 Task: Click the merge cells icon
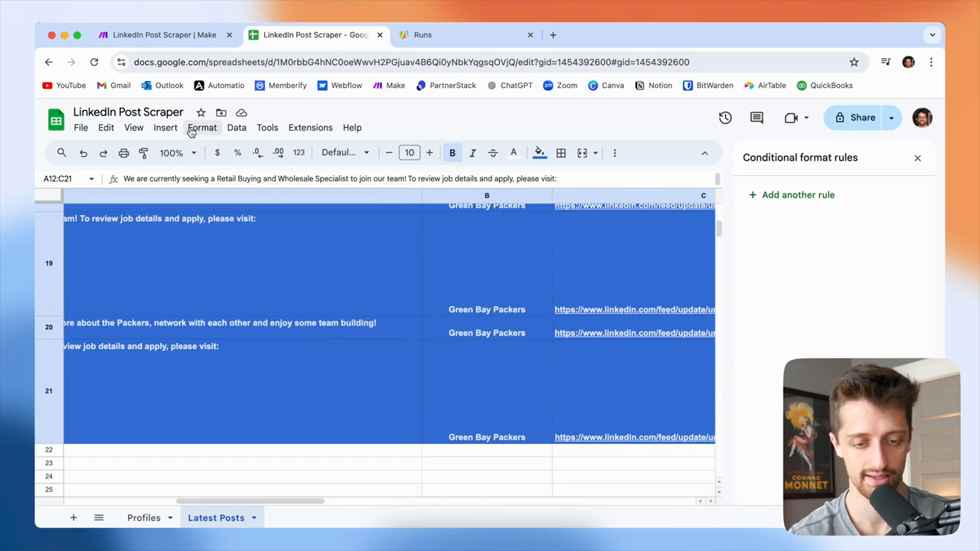(582, 153)
